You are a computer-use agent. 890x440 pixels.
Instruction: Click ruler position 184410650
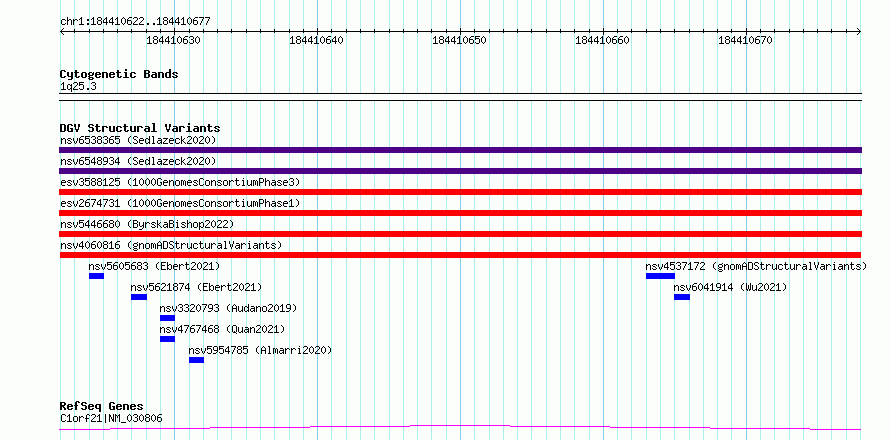point(460,40)
